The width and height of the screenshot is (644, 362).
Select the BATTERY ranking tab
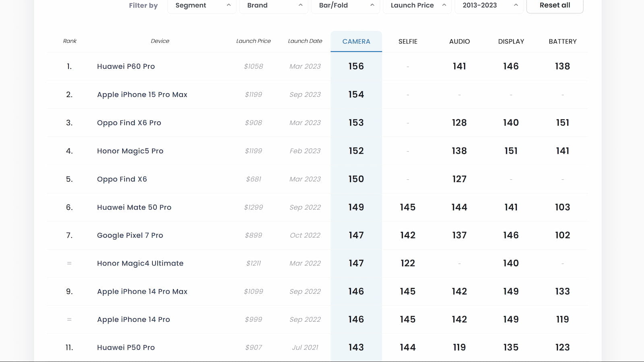(562, 41)
